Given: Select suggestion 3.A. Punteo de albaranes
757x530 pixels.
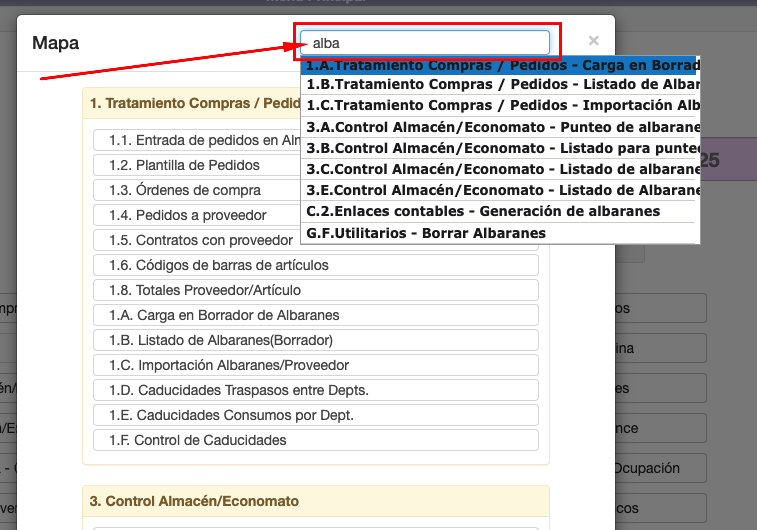Looking at the screenshot, I should point(500,127).
